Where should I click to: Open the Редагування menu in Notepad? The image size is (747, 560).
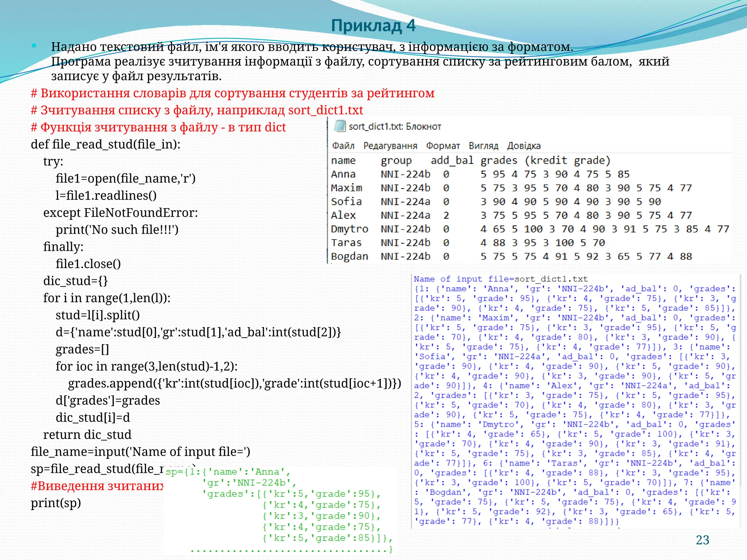coord(390,146)
